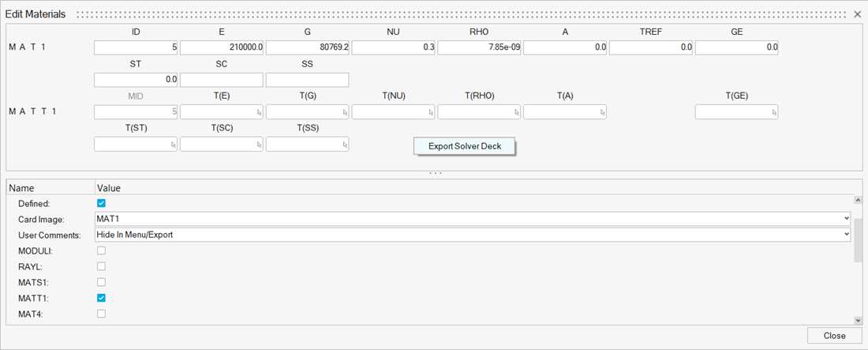This screenshot has height=350, width=868.
Task: Open the Card Image dropdown
Action: 846,219
